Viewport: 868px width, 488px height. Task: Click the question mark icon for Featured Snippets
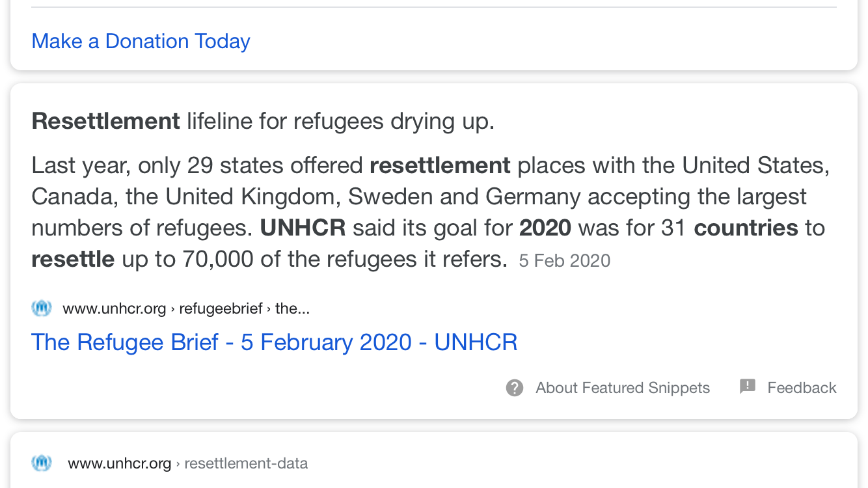coord(515,388)
